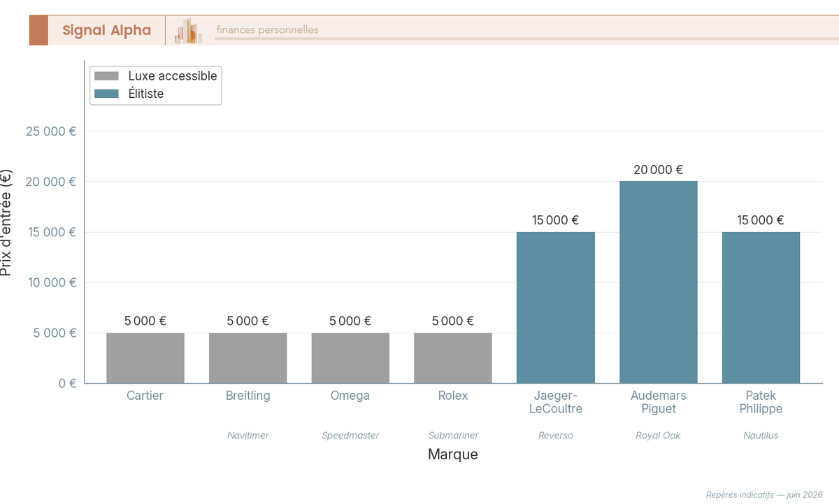Click the 5 000 € label above Rolex
This screenshot has width=839, height=504.
(453, 321)
